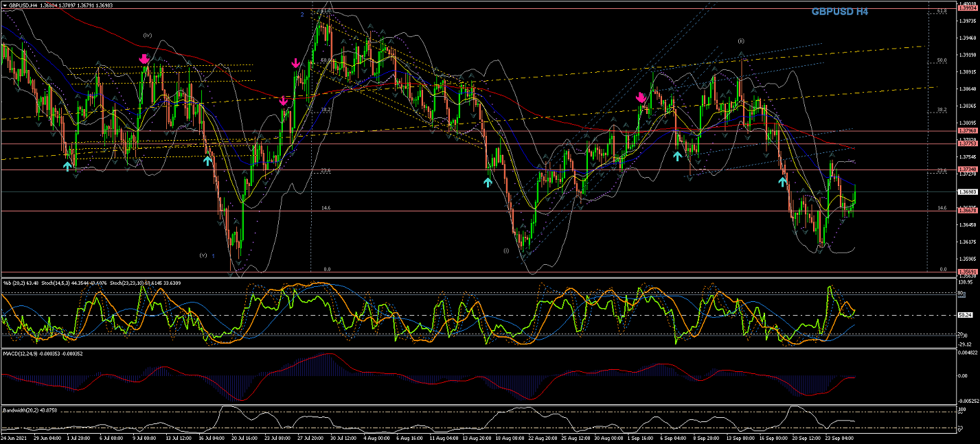Click the cyan up arrow near 1 Jul

click(67, 165)
